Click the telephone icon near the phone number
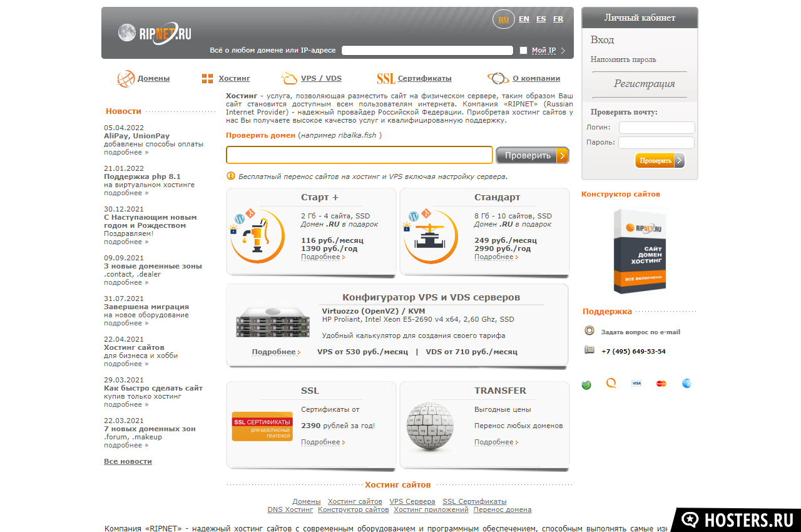The height and width of the screenshot is (532, 801). pos(589,350)
